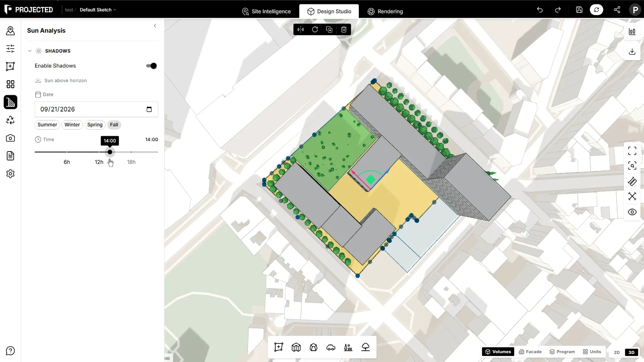Collapse the SHADOWS section
Viewport: 644px width, 362px height.
[30, 51]
